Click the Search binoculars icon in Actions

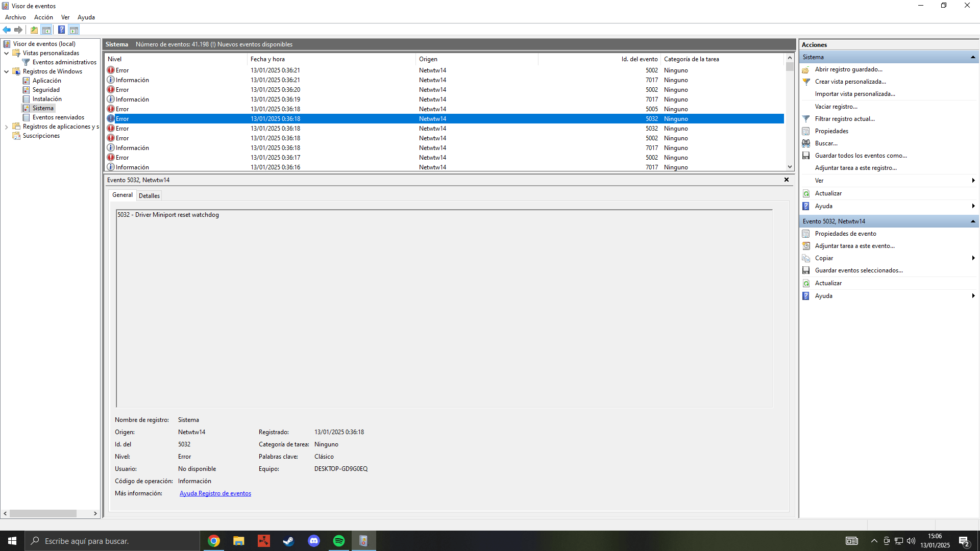click(x=806, y=143)
